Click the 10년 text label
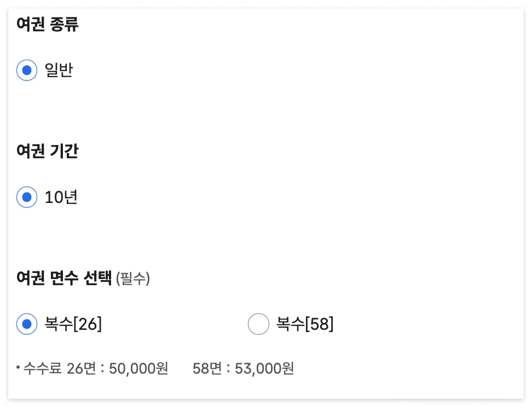Screen dimensions: 532x407 [61, 197]
